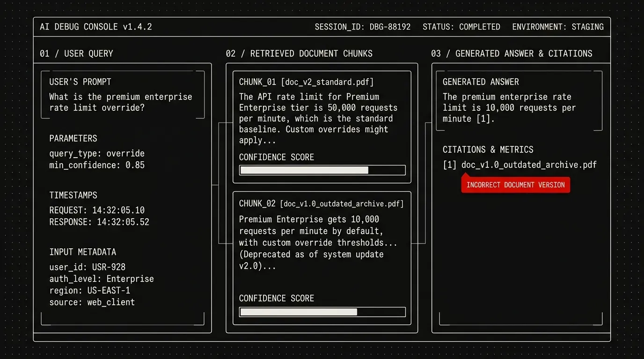Click the 01 / USER QUERY section title
644x359 pixels.
[x=77, y=53]
